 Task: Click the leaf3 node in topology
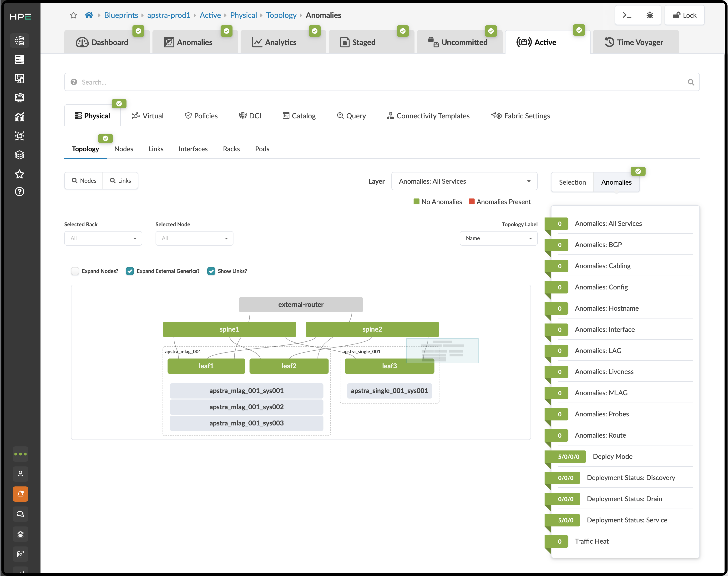(389, 366)
